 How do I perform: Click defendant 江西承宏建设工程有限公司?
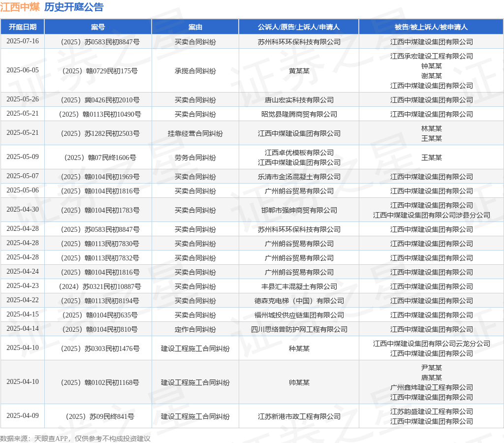click(431, 56)
